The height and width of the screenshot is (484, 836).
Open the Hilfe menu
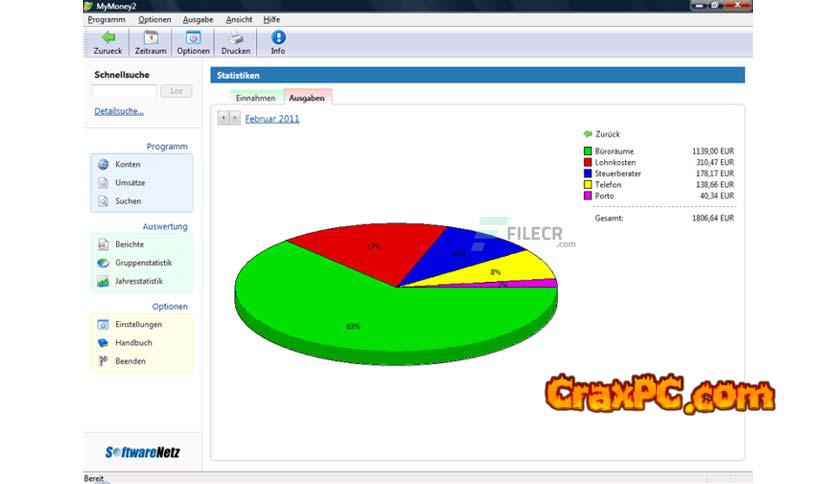pos(271,20)
